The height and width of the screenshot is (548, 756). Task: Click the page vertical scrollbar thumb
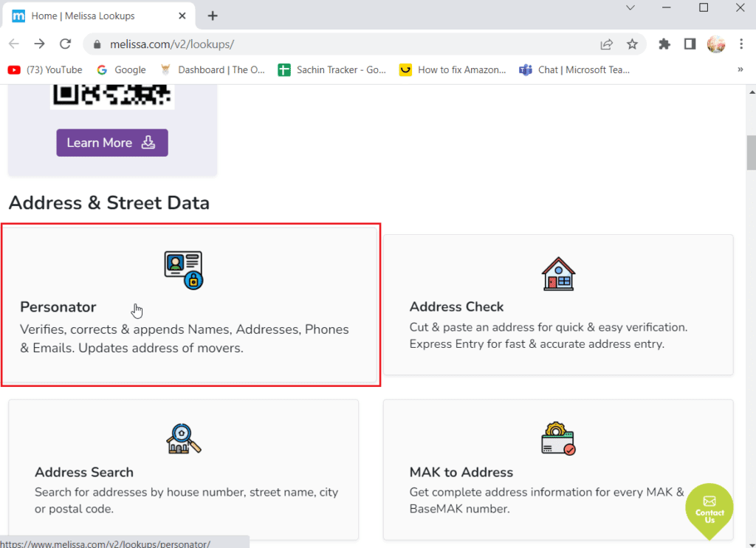click(x=751, y=153)
